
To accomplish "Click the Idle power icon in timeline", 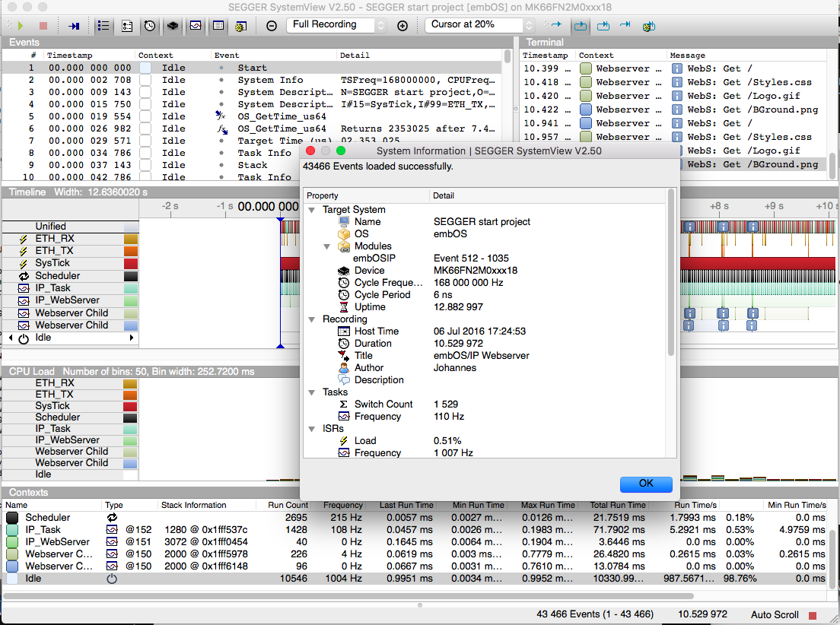I will pyautogui.click(x=23, y=338).
